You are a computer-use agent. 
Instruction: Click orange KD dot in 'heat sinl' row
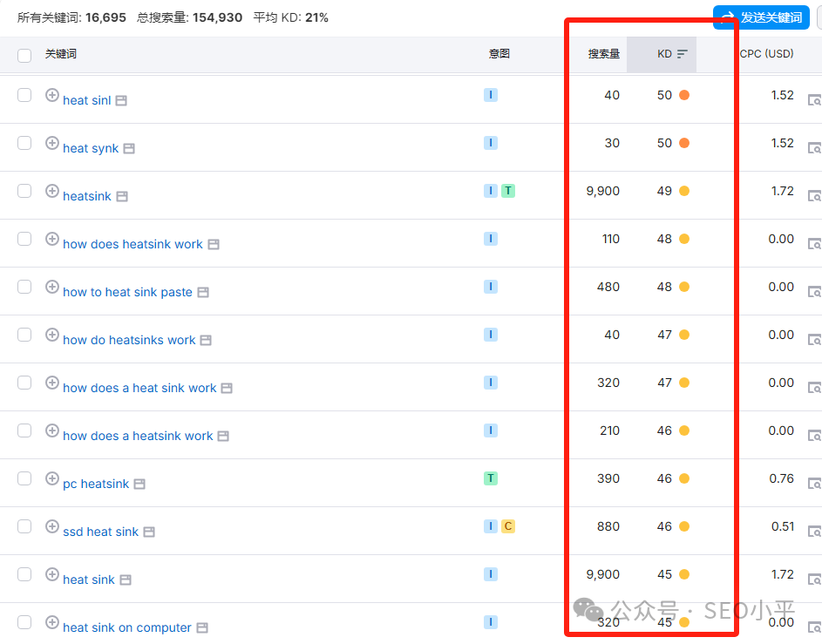(684, 95)
